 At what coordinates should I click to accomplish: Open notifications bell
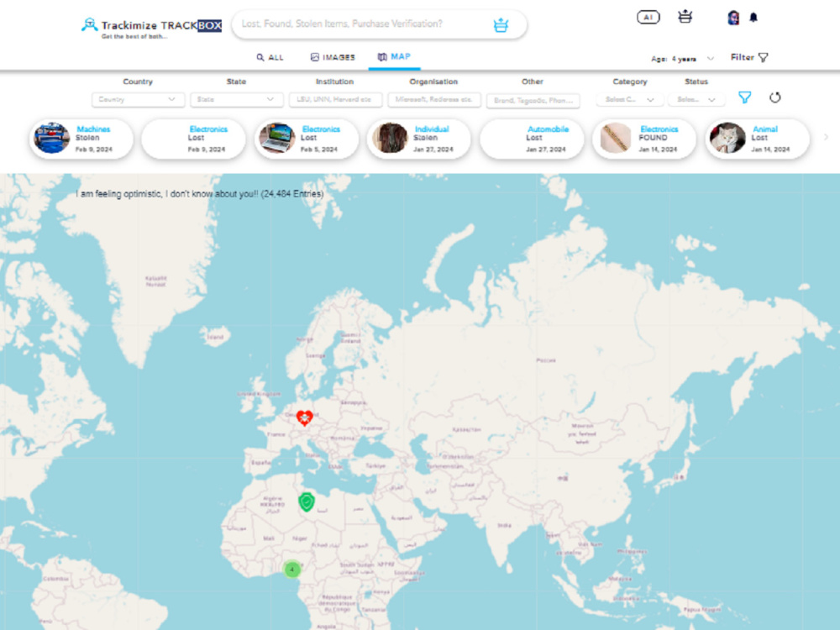(x=753, y=18)
